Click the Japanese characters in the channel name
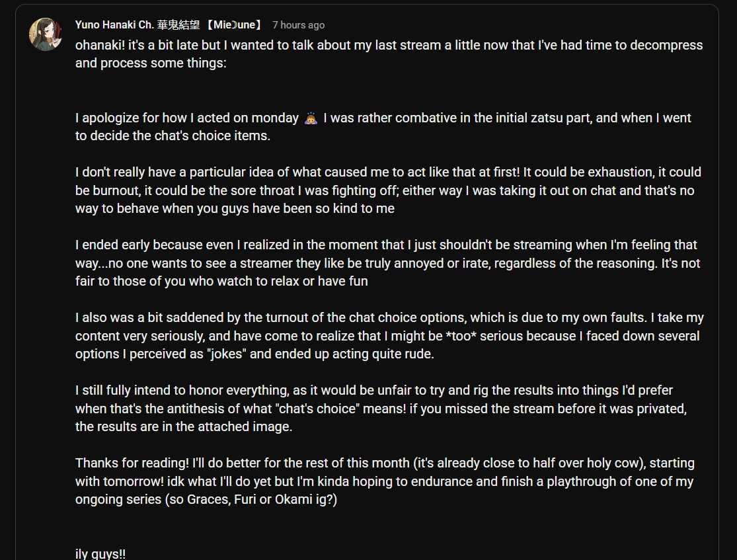Image resolution: width=737 pixels, height=560 pixels. coord(178,25)
